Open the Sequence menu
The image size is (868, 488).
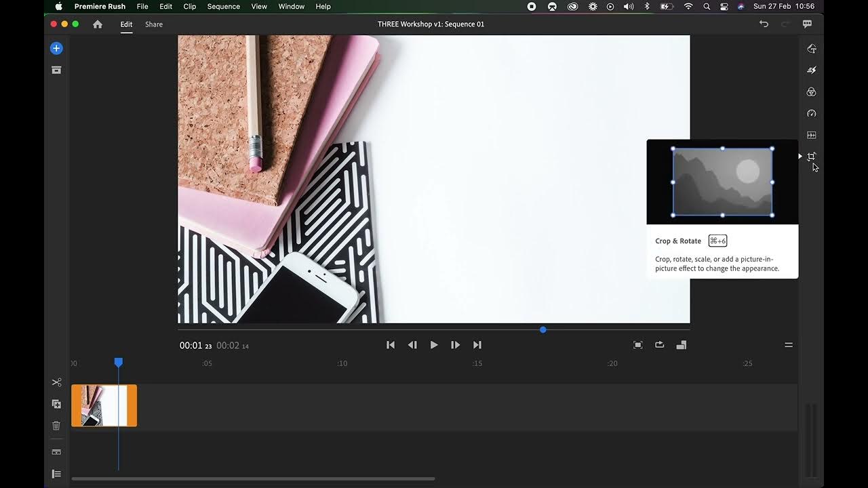pyautogui.click(x=224, y=6)
